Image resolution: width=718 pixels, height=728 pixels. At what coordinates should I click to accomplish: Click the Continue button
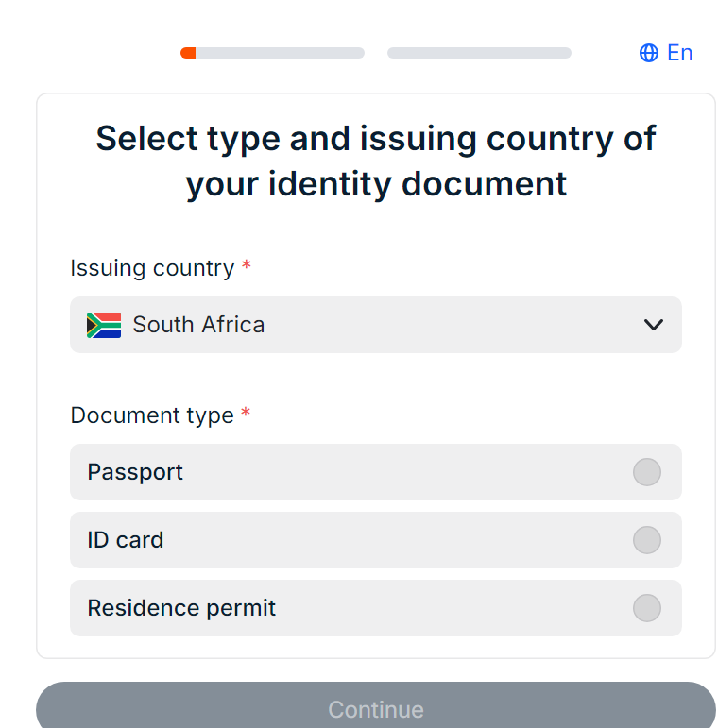376,705
